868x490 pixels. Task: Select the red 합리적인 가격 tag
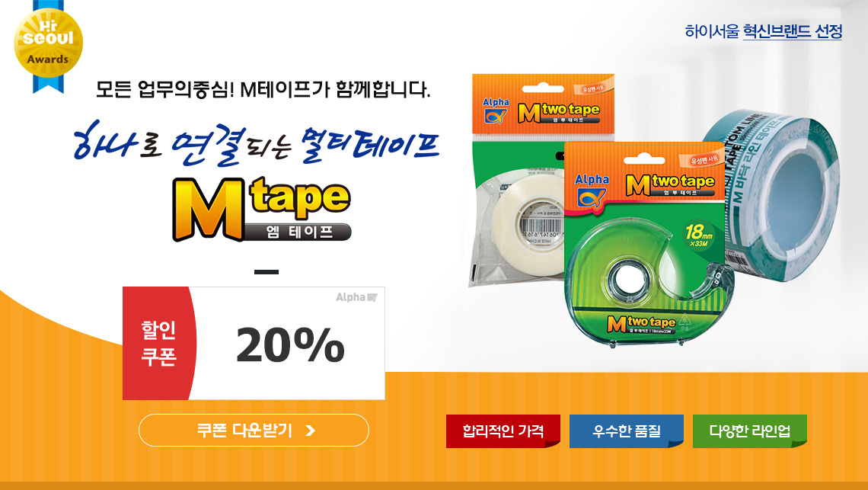(x=503, y=431)
